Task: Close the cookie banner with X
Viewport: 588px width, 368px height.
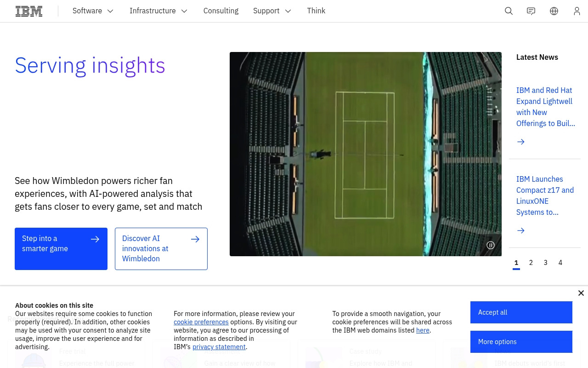Action: coord(581,293)
